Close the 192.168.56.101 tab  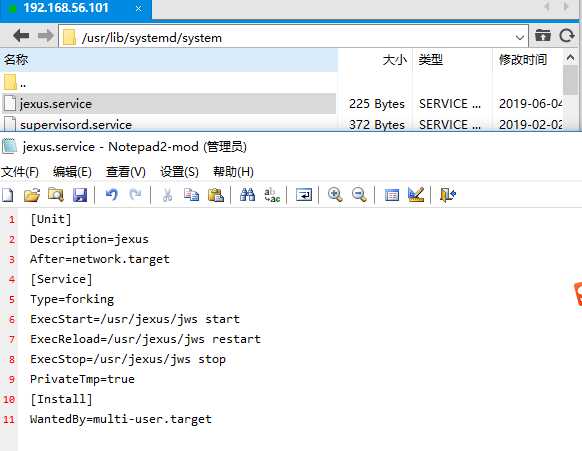pos(138,9)
